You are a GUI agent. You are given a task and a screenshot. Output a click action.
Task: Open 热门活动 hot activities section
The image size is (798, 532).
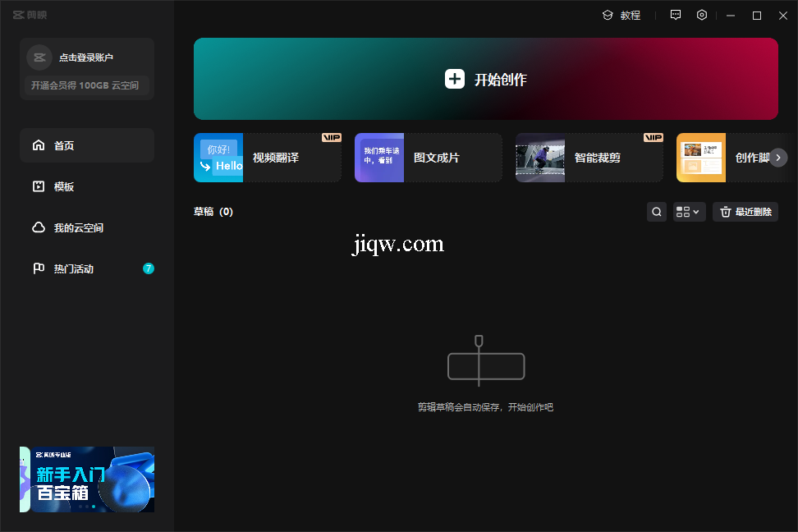click(x=87, y=268)
